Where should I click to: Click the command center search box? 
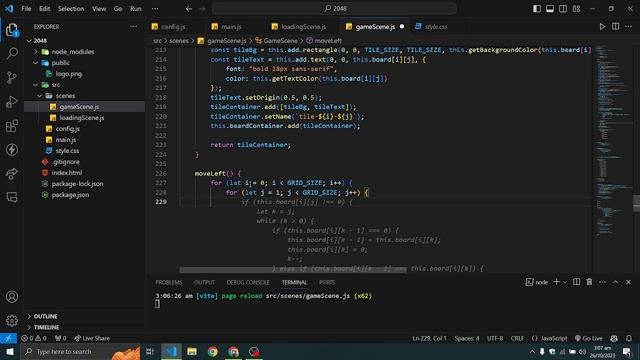[x=334, y=9]
